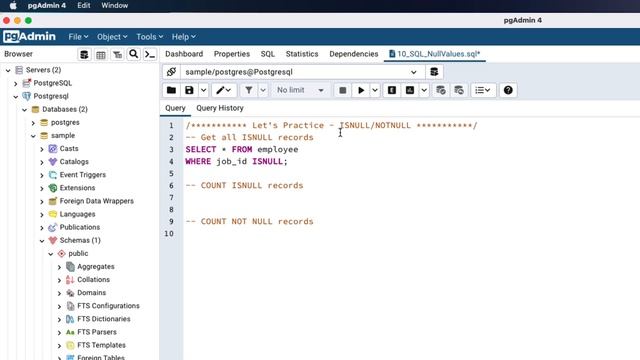Collapse the sample database node

click(x=33, y=136)
